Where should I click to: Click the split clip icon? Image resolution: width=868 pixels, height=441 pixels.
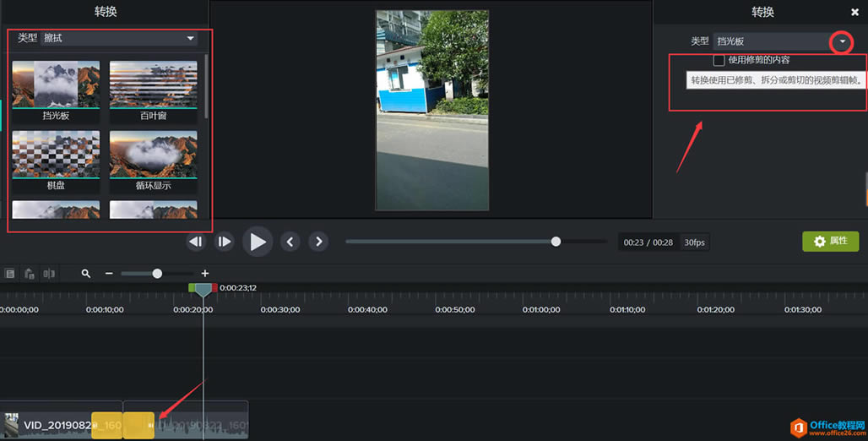pyautogui.click(x=49, y=273)
